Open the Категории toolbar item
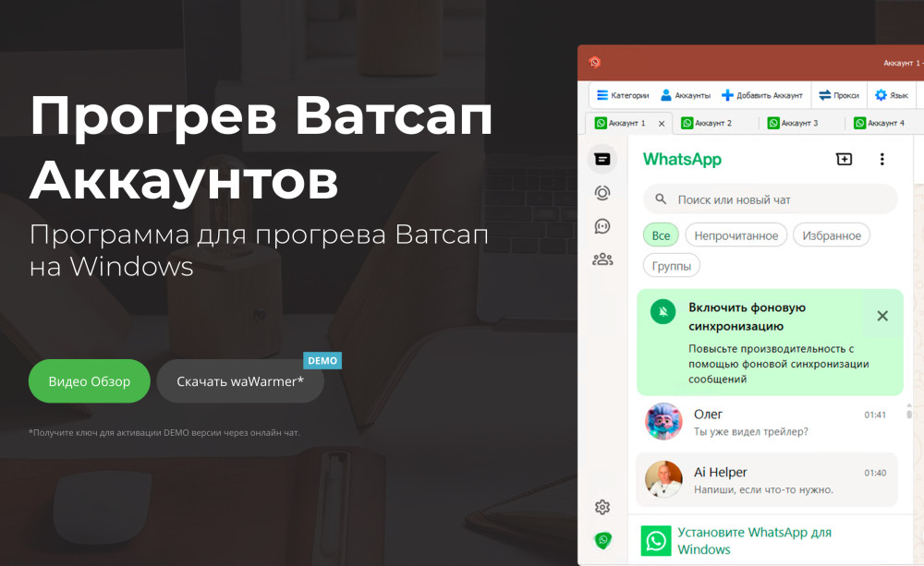 (623, 95)
